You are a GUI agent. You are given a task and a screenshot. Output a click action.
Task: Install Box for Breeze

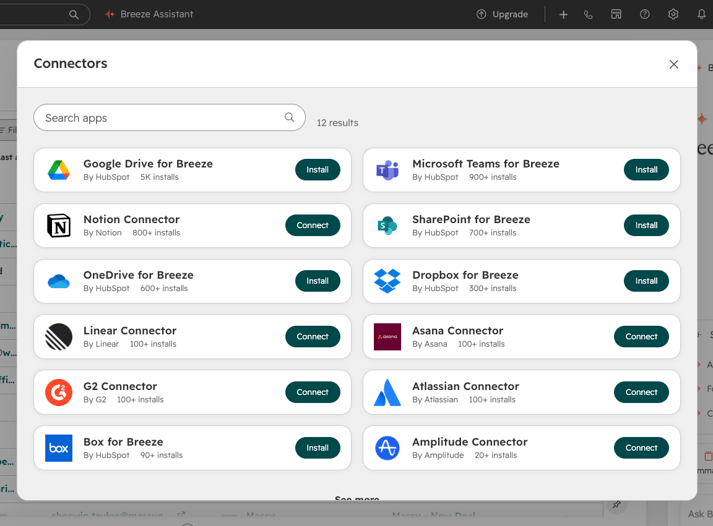317,448
